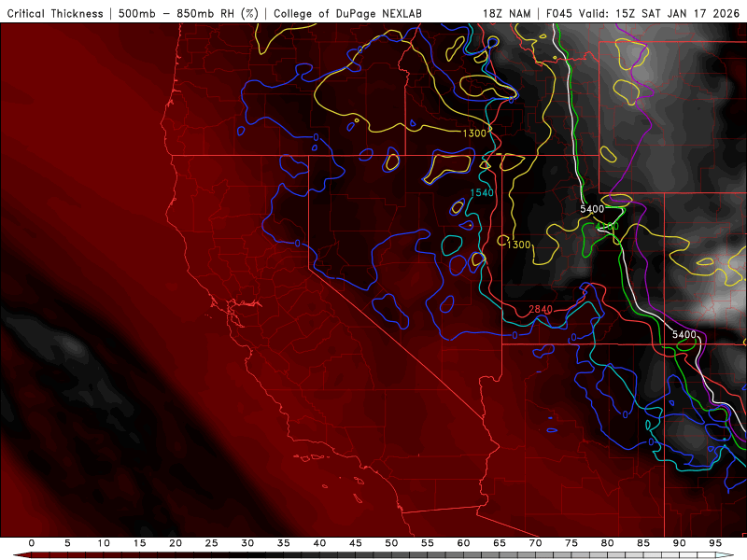Click 'College of DuPage NEXLAB' in the header
Image resolution: width=747 pixels, height=560 pixels.
tap(347, 13)
